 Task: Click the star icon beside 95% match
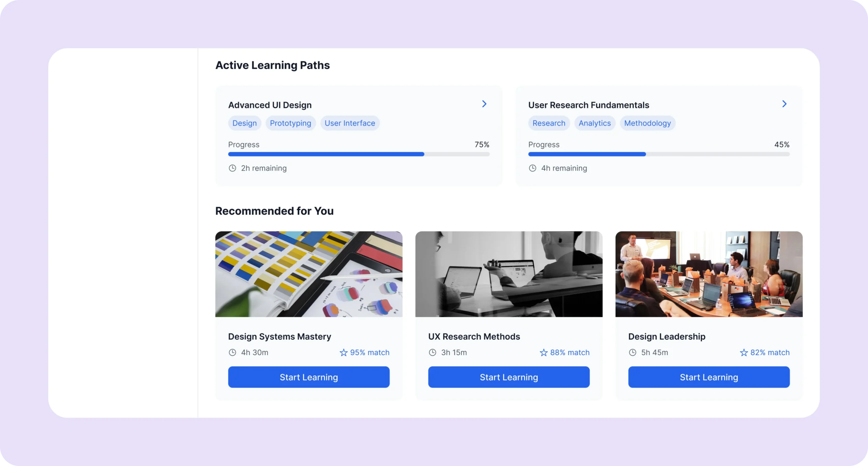(343, 352)
